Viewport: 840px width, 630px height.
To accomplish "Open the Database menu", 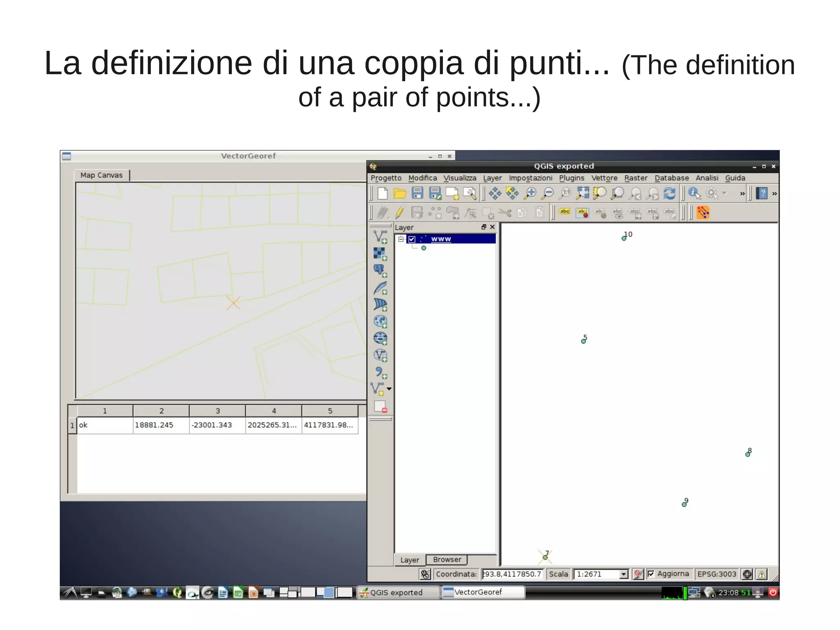I will pyautogui.click(x=671, y=178).
